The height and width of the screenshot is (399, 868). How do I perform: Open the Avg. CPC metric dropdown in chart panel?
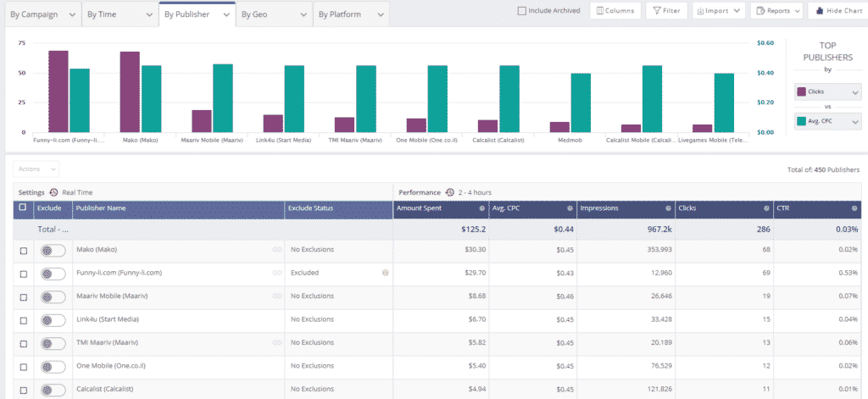(828, 121)
